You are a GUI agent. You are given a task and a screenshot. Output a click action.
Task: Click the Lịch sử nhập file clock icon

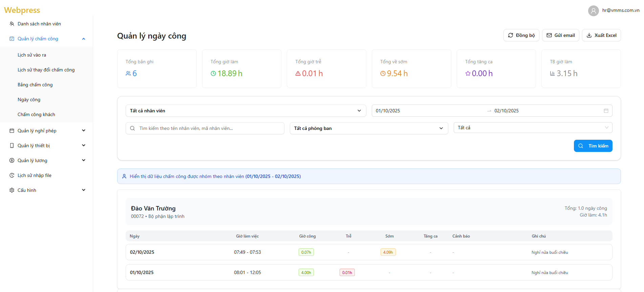point(12,175)
